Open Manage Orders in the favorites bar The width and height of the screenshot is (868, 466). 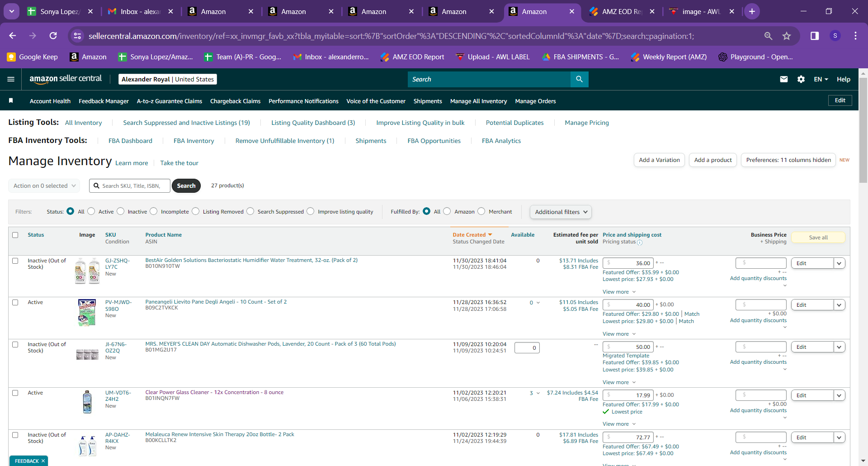coord(535,101)
